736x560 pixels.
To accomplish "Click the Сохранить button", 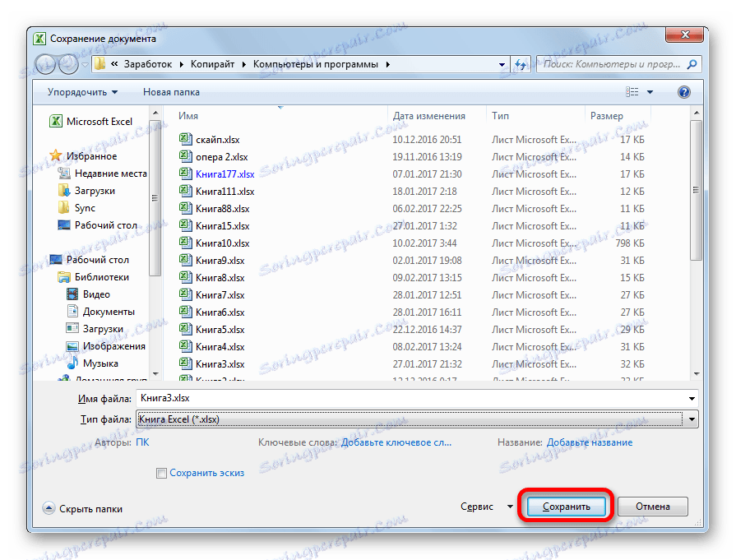I will 566,507.
